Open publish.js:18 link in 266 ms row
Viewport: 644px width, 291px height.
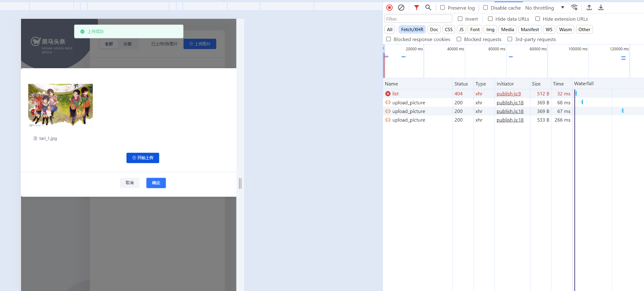click(510, 120)
